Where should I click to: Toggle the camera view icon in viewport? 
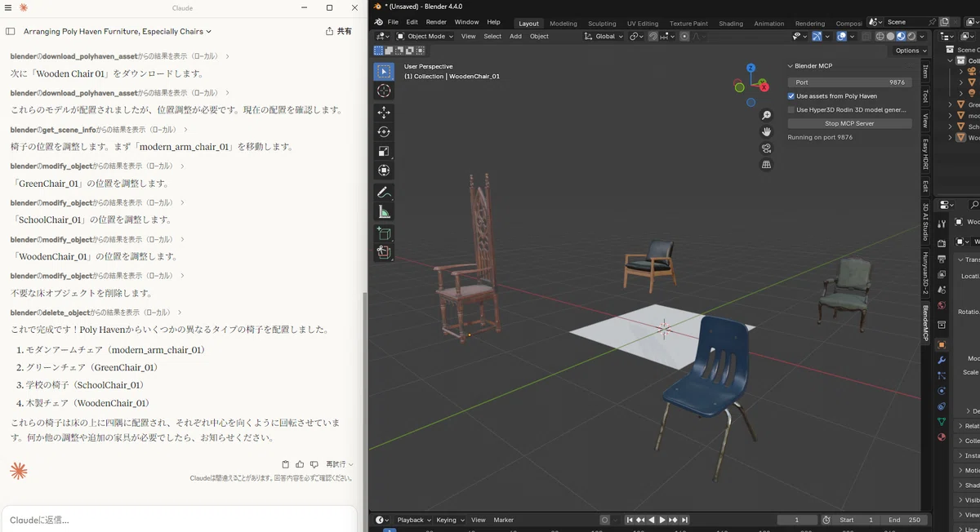(766, 149)
